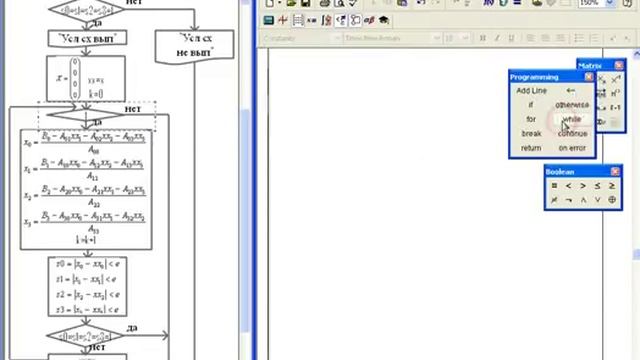Screen dimensions: 640x360
Task: Click the Mathcad worksheet scroll-up arrow
Action: point(636,54)
